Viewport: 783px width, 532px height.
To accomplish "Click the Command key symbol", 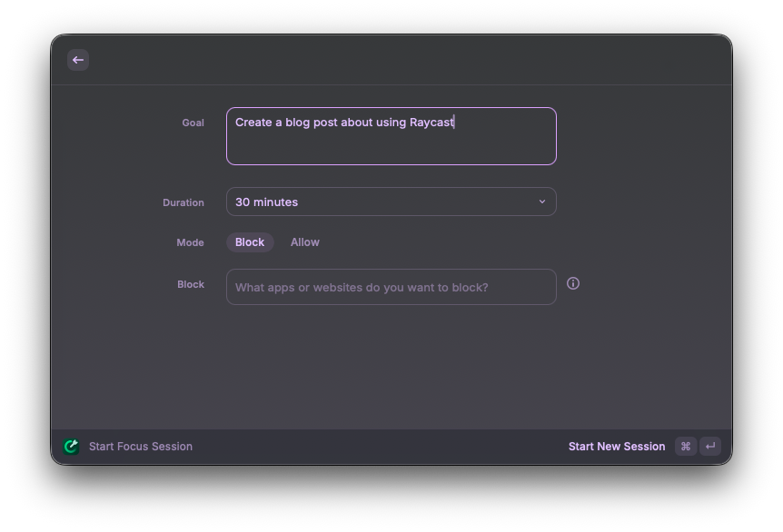I will pos(686,447).
